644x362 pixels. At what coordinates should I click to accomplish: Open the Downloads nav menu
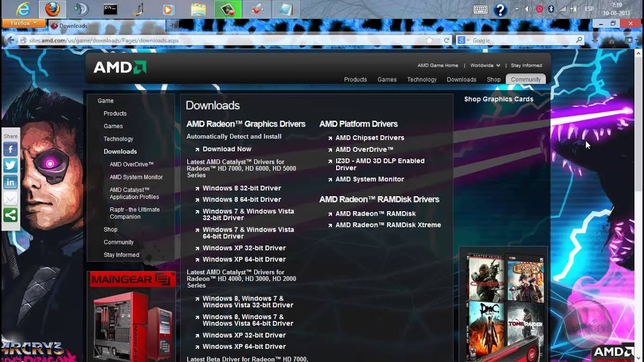[x=461, y=79]
